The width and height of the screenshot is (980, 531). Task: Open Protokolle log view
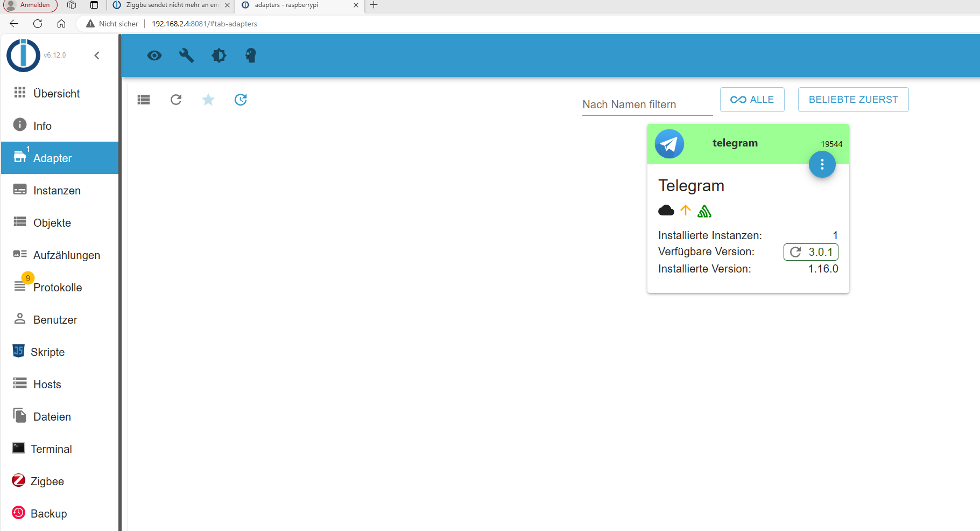pos(60,287)
